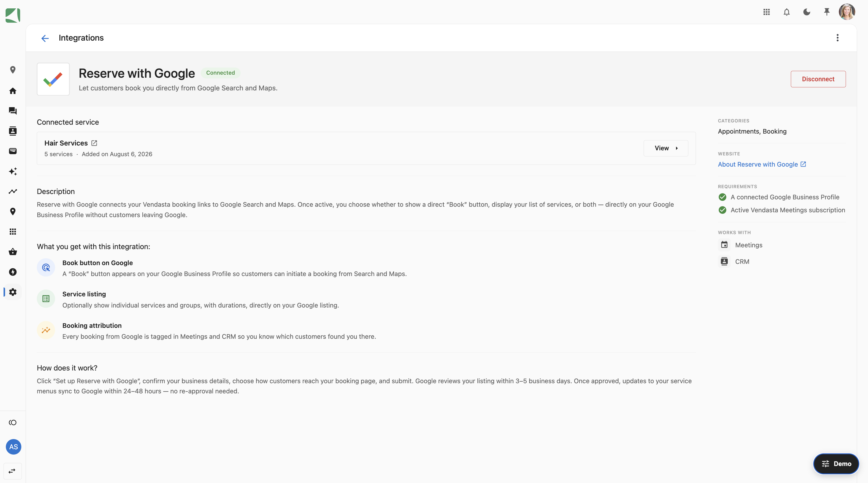
Task: Click the 'How does it work?' heading
Action: pos(67,368)
